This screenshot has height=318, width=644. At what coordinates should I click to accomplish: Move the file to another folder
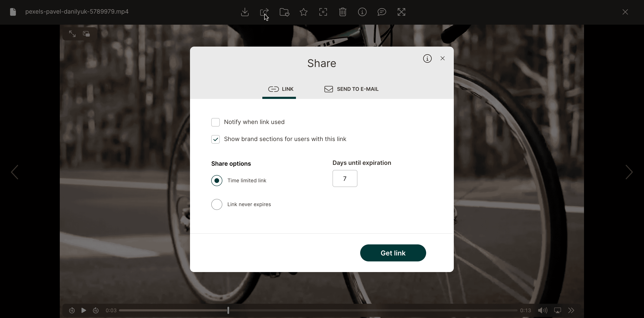[x=284, y=12]
